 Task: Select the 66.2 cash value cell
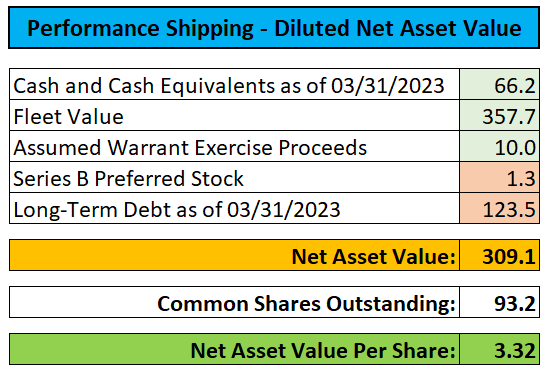[499, 84]
